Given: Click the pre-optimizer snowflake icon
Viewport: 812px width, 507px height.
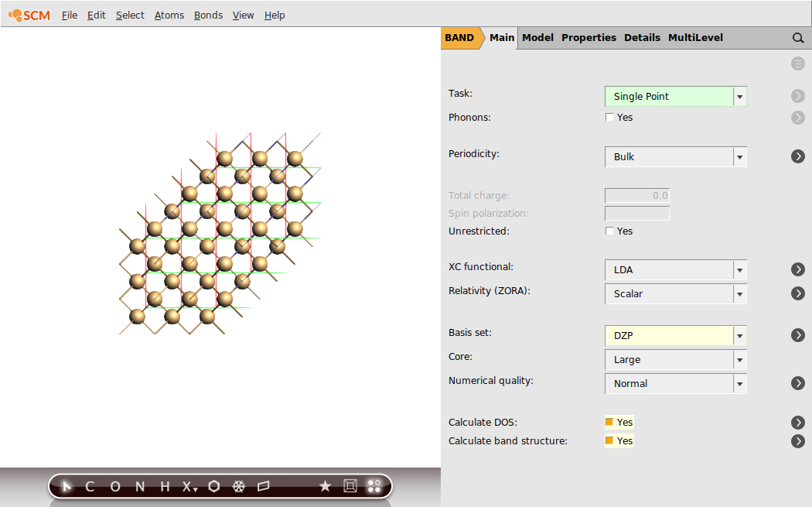Looking at the screenshot, I should pos(239,486).
